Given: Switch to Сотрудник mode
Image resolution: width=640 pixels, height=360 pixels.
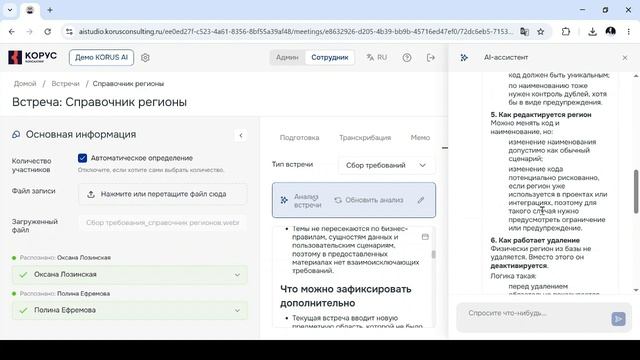Looking at the screenshot, I should click(x=330, y=58).
